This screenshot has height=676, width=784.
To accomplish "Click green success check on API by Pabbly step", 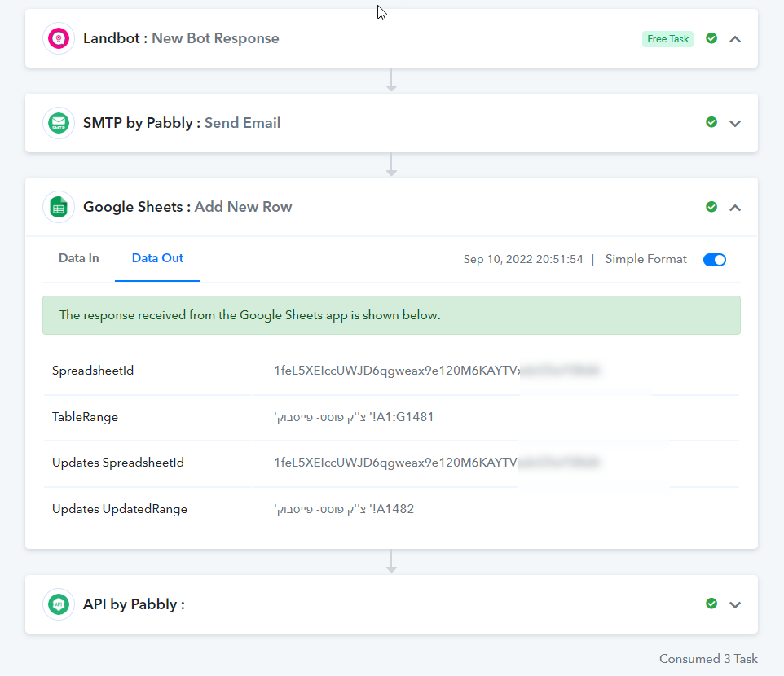I will tap(711, 604).
